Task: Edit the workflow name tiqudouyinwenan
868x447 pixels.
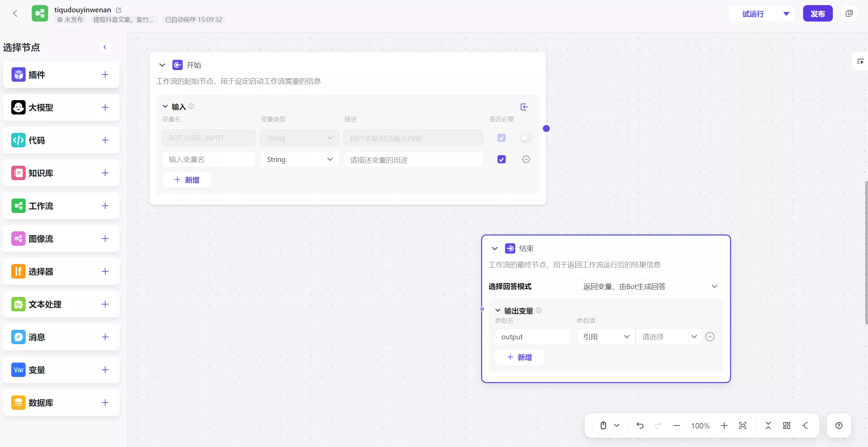Action: (118, 10)
